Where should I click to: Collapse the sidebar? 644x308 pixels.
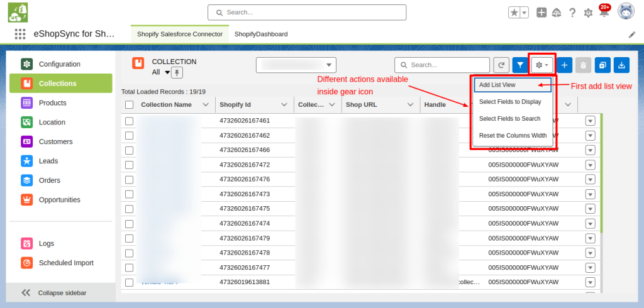coord(61,293)
